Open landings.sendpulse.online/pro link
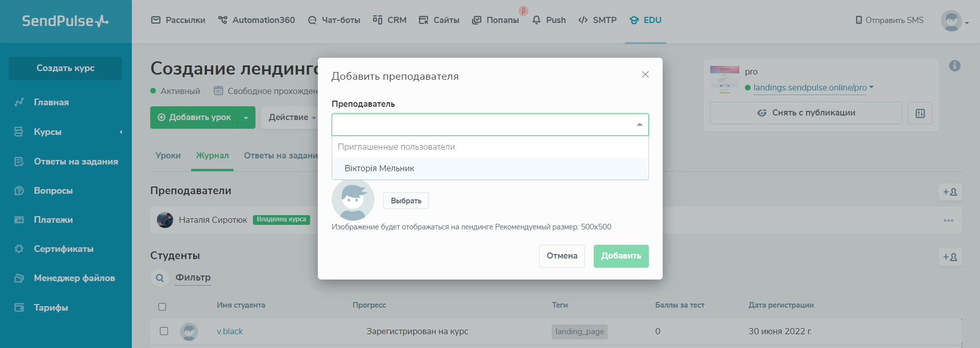980x348 pixels. click(x=810, y=87)
